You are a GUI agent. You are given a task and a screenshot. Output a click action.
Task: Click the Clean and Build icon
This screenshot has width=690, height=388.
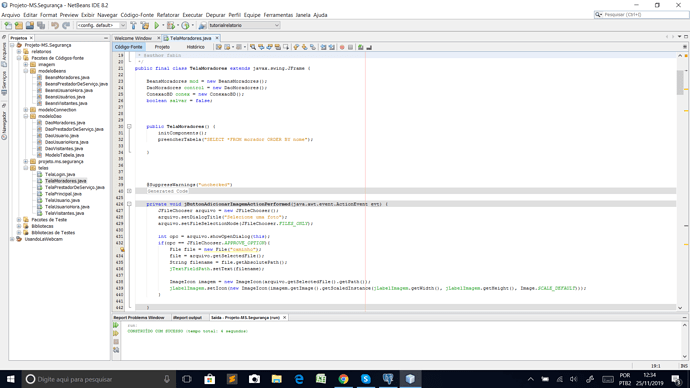click(145, 26)
